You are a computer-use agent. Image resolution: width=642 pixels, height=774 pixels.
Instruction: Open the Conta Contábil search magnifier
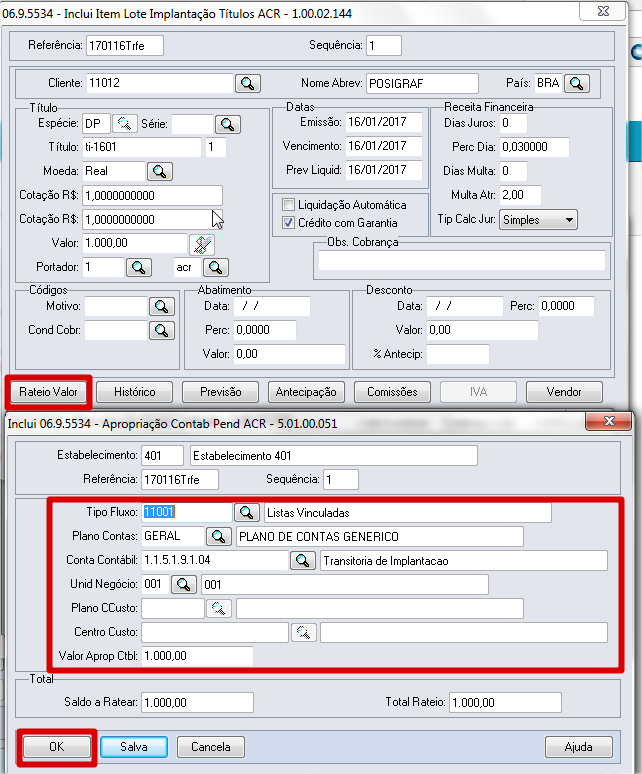(302, 560)
